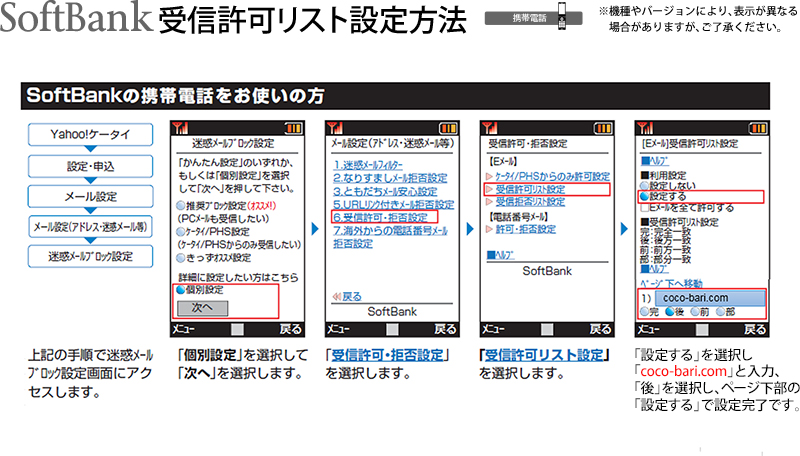The width and height of the screenshot is (800, 456).
Task: Click signal antenna icon on [Eメール]受信許可リスト設定 screen
Action: [645, 128]
